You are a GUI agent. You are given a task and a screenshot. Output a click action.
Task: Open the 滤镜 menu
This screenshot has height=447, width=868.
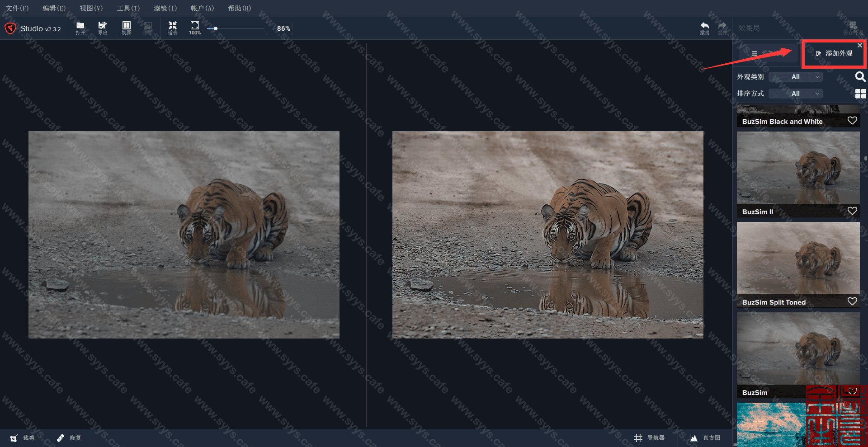[165, 8]
